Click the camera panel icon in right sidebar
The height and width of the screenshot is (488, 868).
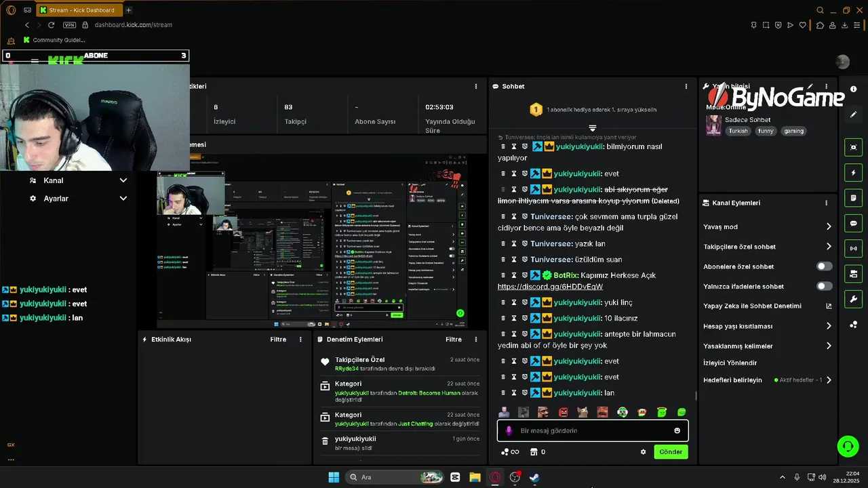(x=853, y=274)
